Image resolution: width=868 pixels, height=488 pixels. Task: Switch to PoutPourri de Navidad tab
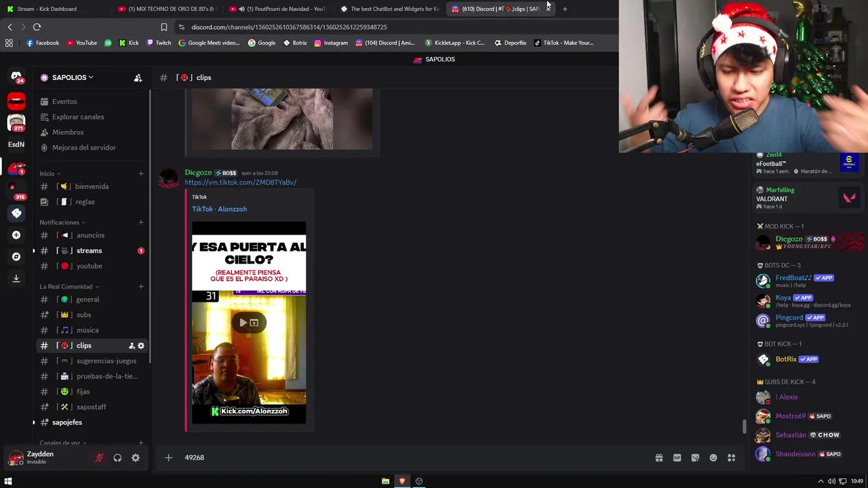point(278,9)
